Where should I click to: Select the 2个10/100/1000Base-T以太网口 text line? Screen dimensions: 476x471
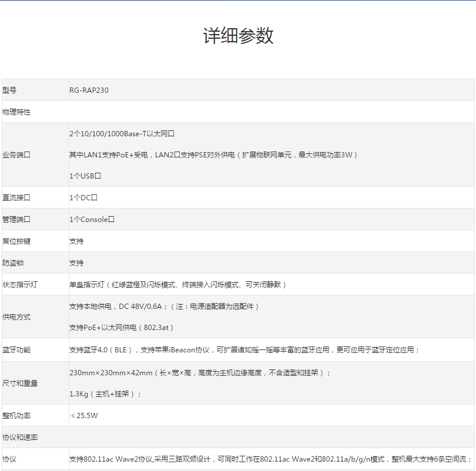point(122,134)
